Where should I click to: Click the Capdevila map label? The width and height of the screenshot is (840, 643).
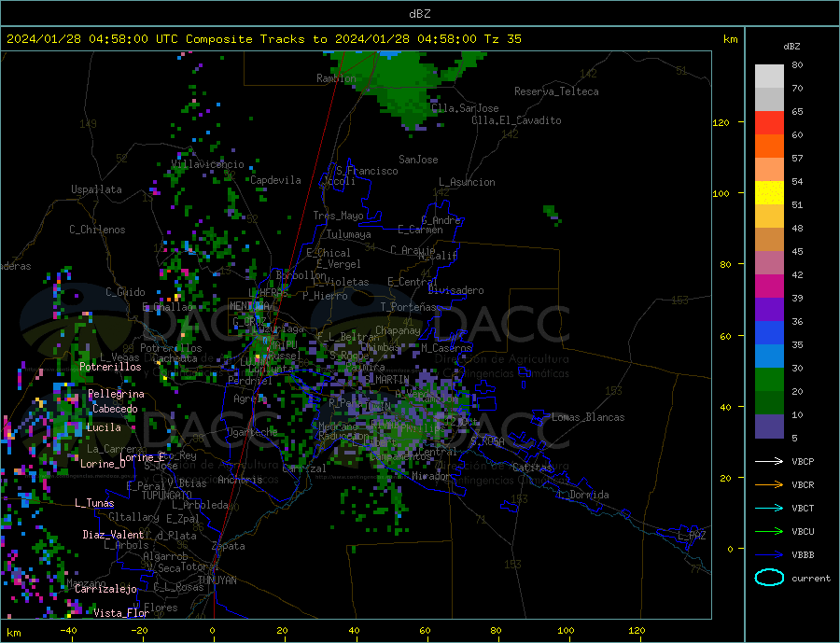275,180
